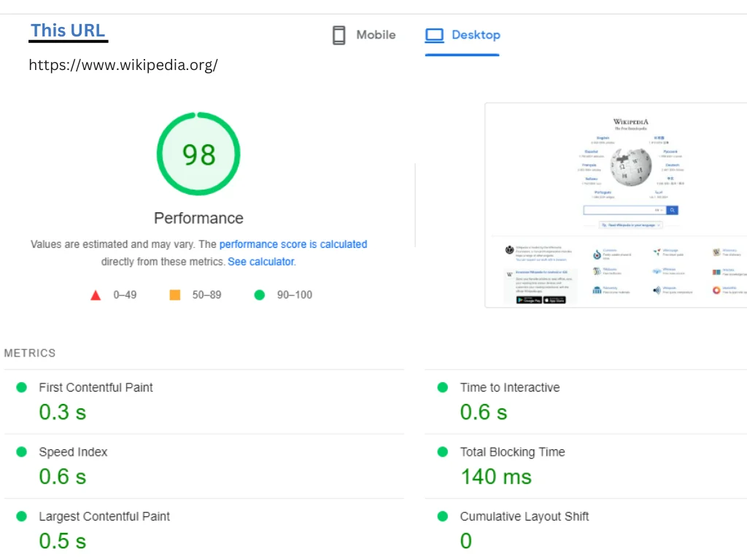Click green dot beside Time to Interactive

coord(443,387)
